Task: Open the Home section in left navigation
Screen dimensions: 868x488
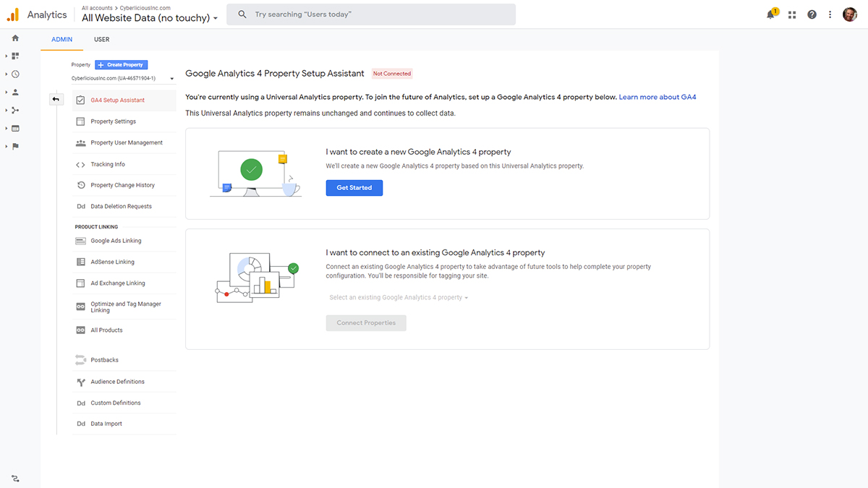Action: click(14, 38)
